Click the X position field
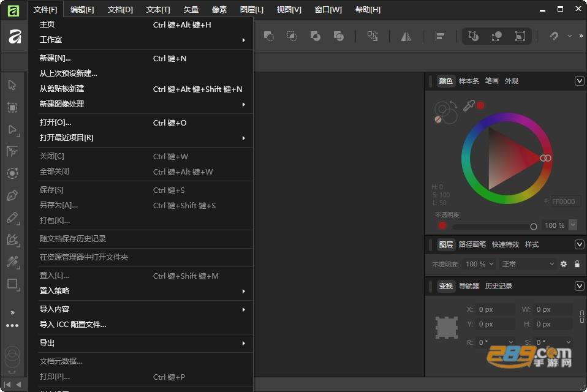Viewport: 587px width, 392px height. [x=495, y=309]
